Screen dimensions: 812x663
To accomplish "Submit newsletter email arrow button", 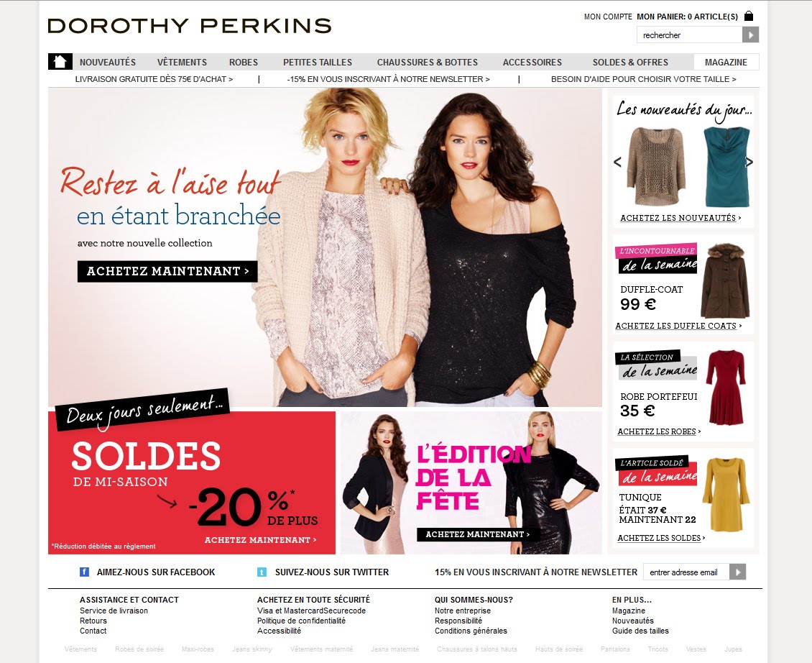I will [x=737, y=572].
